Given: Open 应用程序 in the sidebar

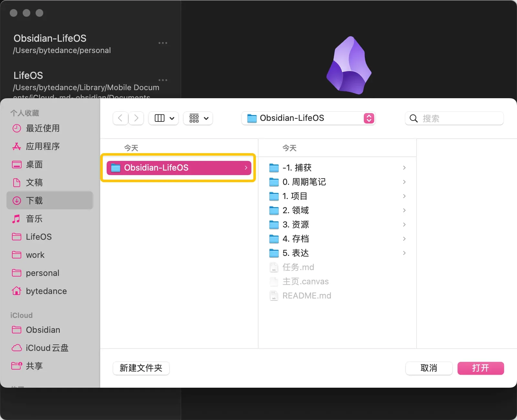Looking at the screenshot, I should pyautogui.click(x=42, y=146).
